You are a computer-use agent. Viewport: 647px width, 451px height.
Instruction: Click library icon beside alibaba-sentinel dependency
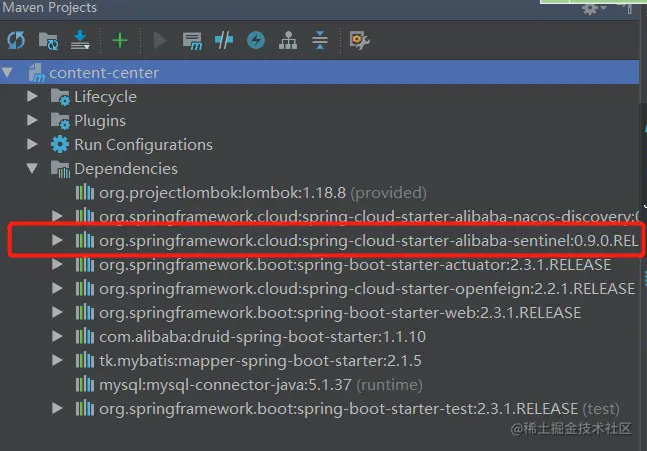85,240
